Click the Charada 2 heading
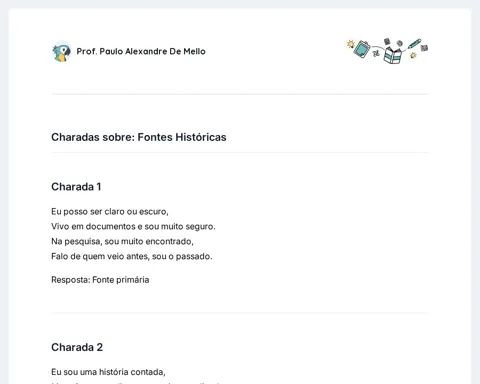Viewport: 480px width, 384px height. tap(77, 347)
